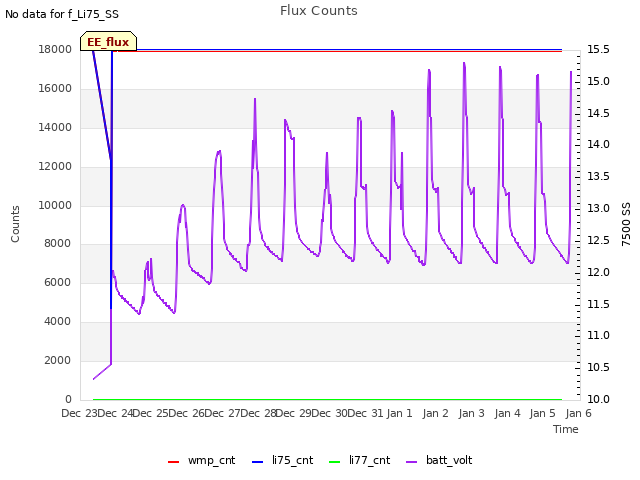Toggle the li75_cnt legend entry
Viewport: 640px width, 480px height.
pyautogui.click(x=282, y=460)
